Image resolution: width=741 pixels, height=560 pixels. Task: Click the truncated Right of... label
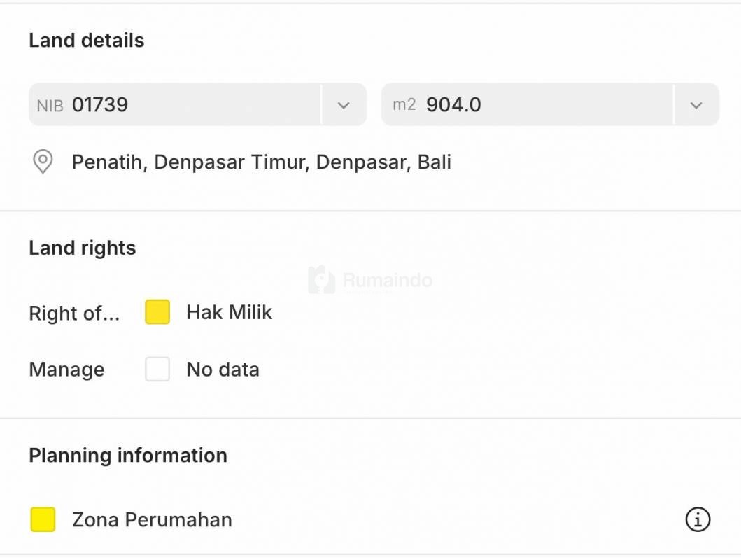tap(74, 314)
